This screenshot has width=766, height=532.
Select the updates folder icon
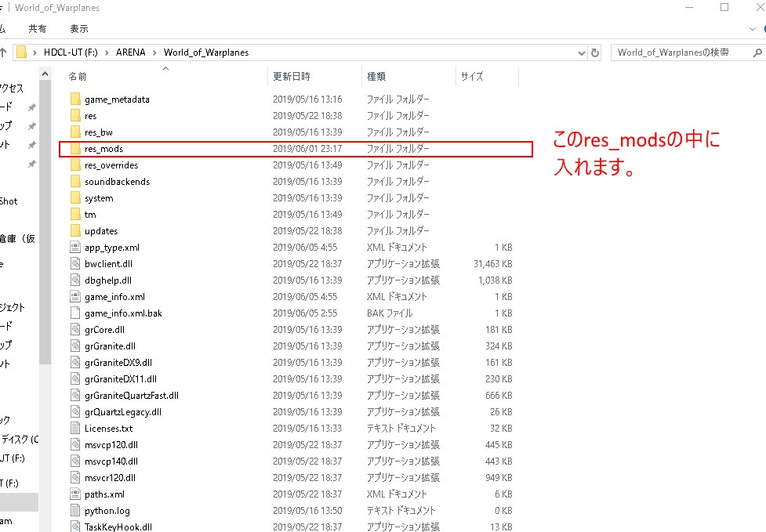75,231
